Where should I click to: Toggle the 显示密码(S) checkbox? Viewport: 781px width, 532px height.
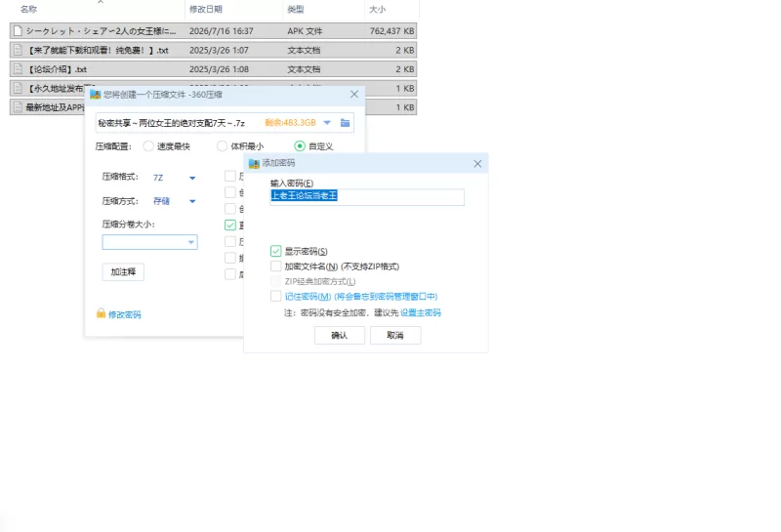pyautogui.click(x=276, y=251)
